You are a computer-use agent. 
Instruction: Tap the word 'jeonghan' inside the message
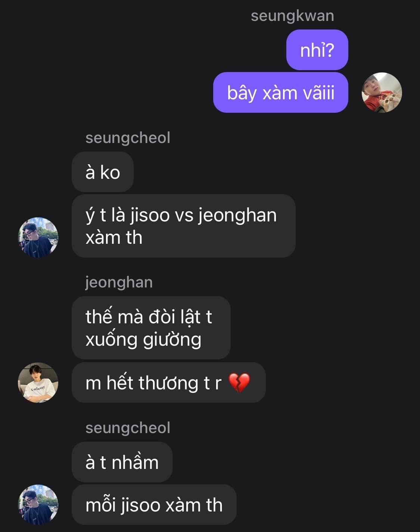pyautogui.click(x=237, y=216)
